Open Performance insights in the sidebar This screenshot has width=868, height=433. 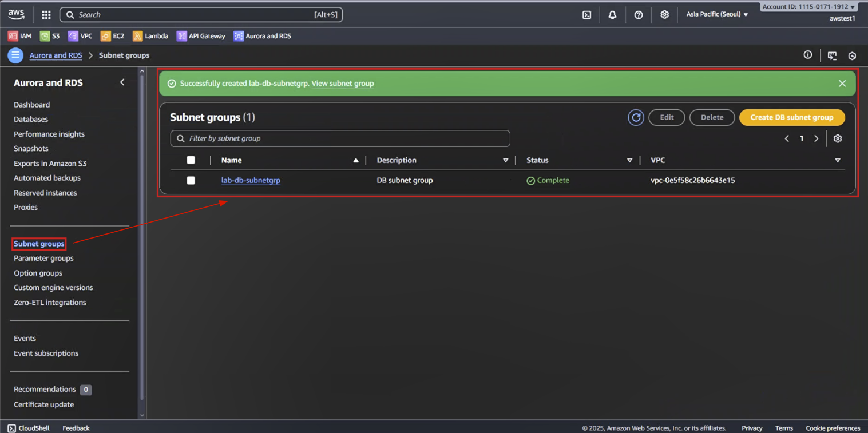click(49, 134)
